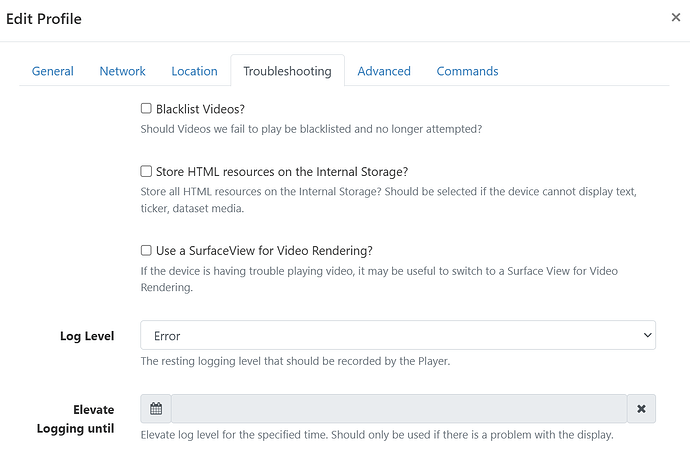The image size is (690, 473).
Task: Go to the Location tab
Action: coord(194,71)
